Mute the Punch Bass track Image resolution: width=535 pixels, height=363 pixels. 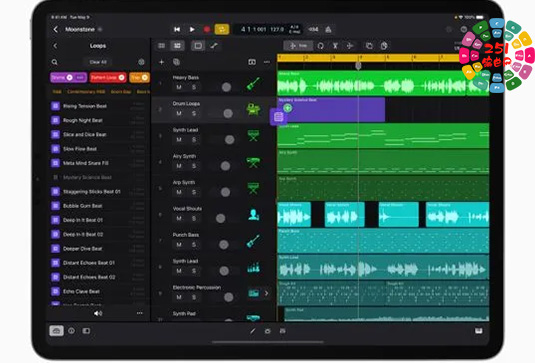point(179,245)
